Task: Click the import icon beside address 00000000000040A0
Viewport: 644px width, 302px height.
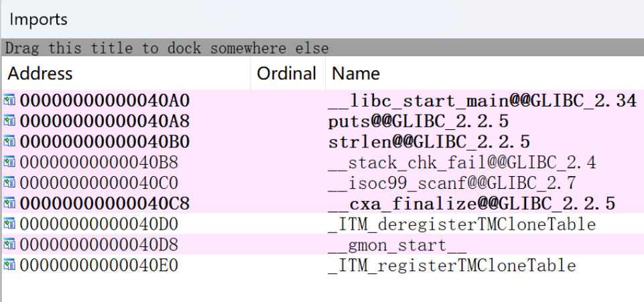Action: (x=9, y=100)
